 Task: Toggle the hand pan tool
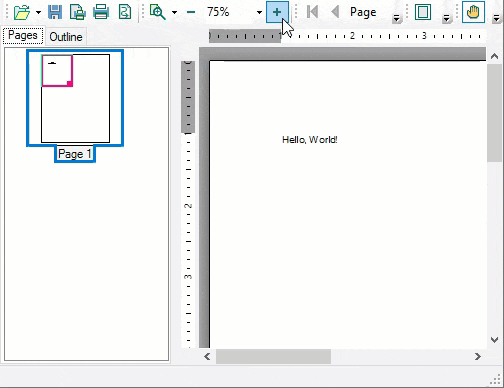coord(473,12)
